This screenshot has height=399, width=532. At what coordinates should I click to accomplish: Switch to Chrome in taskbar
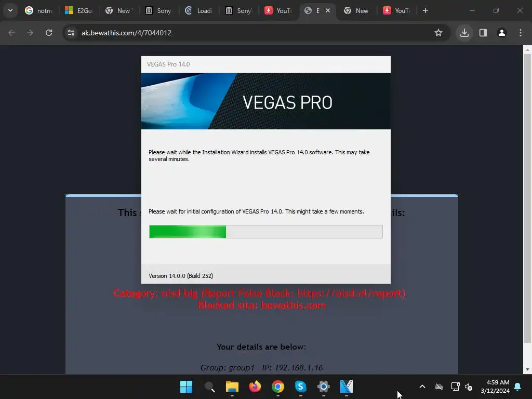(278, 387)
